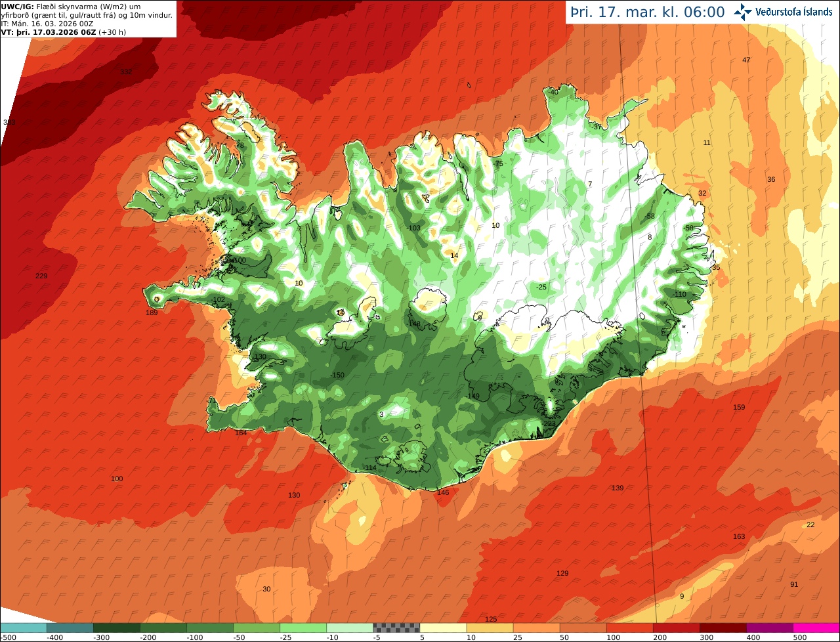840x642 pixels.
Task: Click the '500' legend scale label
Action: pos(799,637)
